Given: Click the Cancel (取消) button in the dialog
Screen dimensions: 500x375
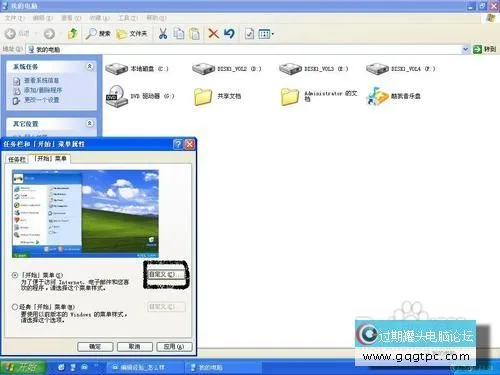Looking at the screenshot, I should (135, 347).
